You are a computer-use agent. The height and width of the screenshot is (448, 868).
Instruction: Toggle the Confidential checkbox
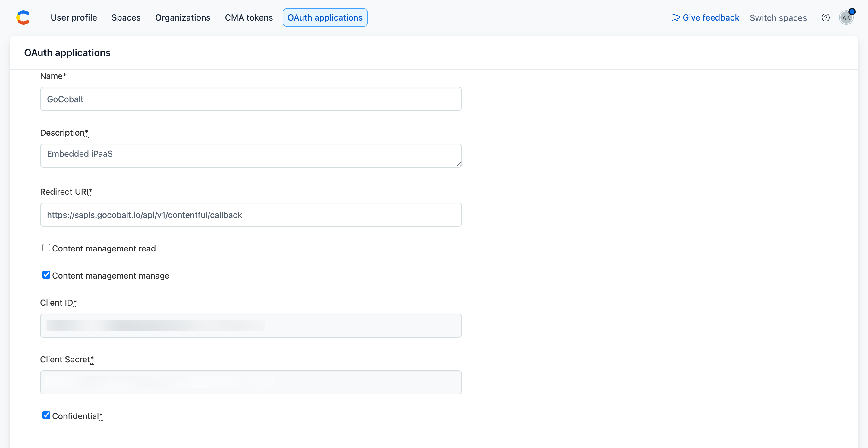[46, 415]
